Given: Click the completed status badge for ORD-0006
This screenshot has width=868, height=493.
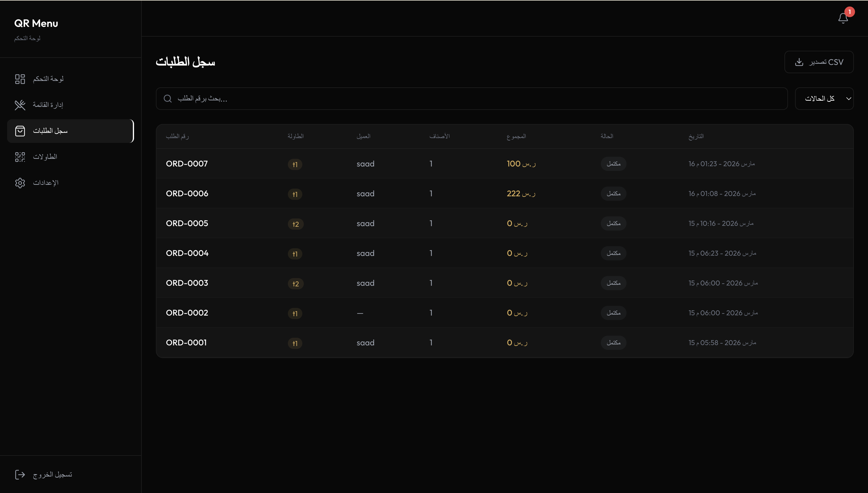Looking at the screenshot, I should [x=613, y=194].
